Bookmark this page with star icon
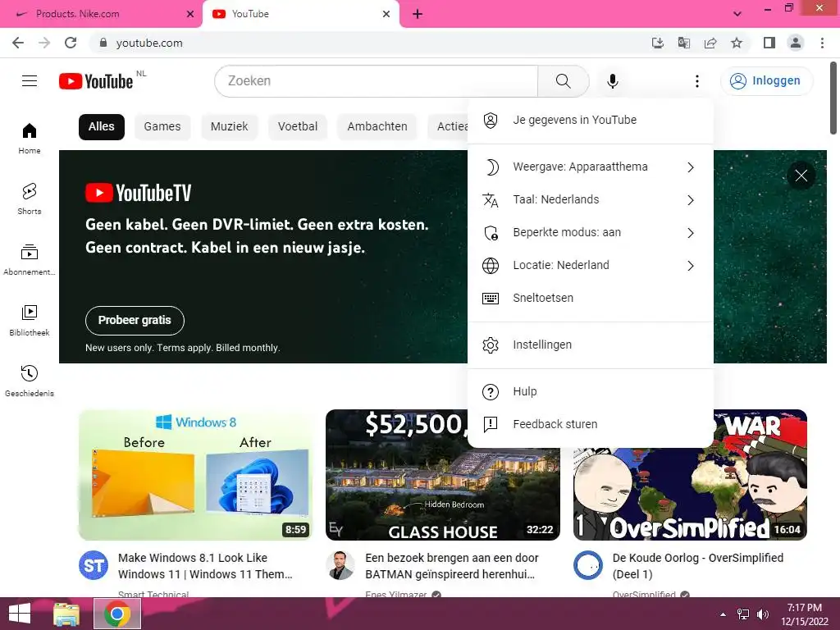Screen dimensions: 840x630 click(737, 43)
